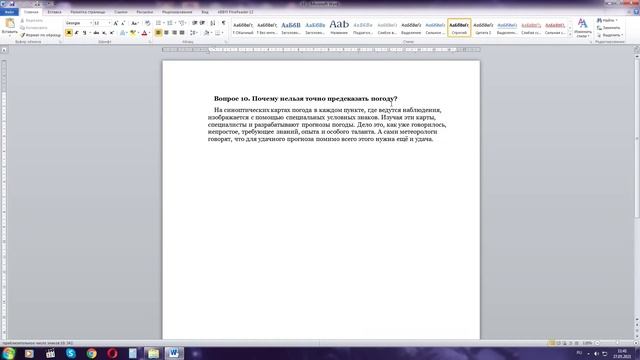Click the zoom slider in status bar

(617, 343)
